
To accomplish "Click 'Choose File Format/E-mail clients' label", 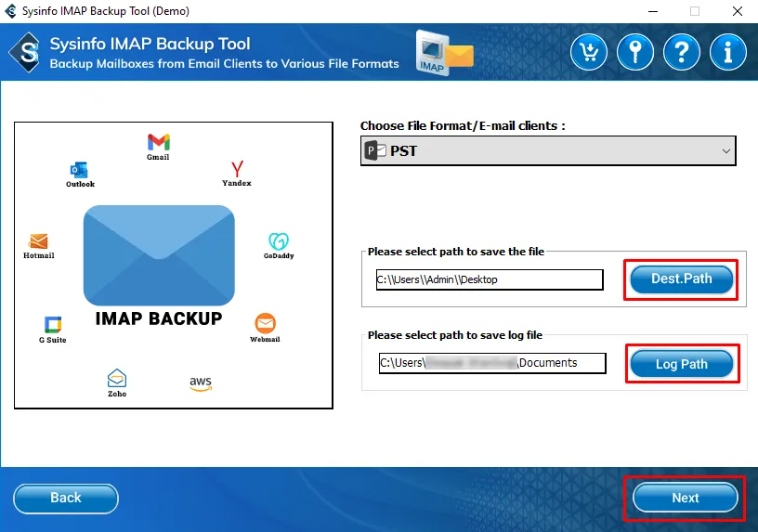I will pyautogui.click(x=463, y=125).
